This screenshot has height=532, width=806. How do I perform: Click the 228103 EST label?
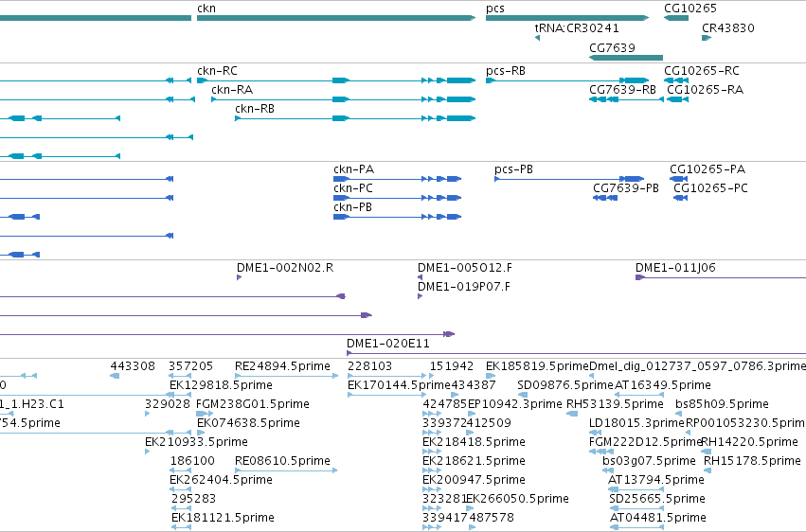click(x=369, y=366)
